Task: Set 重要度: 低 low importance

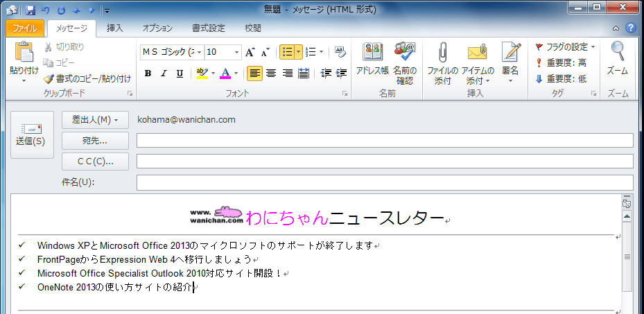Action: coord(561,78)
